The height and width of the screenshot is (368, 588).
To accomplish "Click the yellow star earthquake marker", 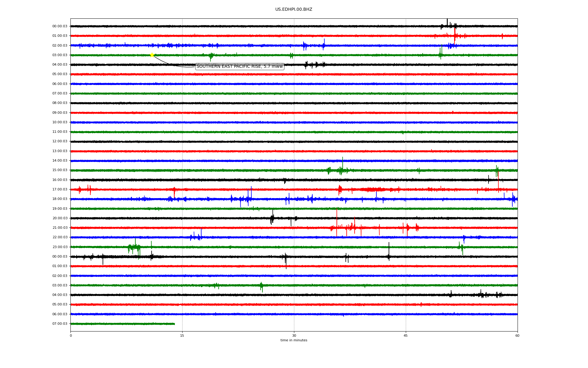I will (x=152, y=55).
